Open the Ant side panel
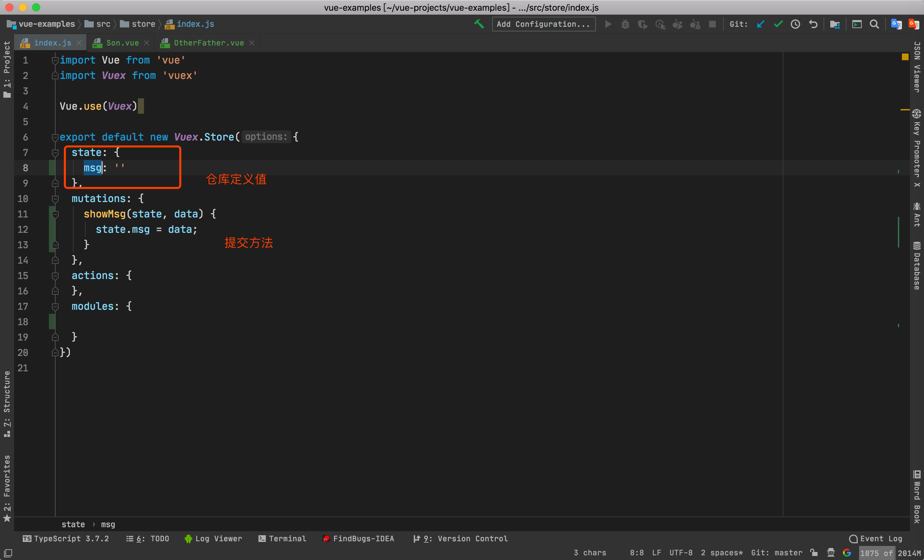924x560 pixels. 917,214
